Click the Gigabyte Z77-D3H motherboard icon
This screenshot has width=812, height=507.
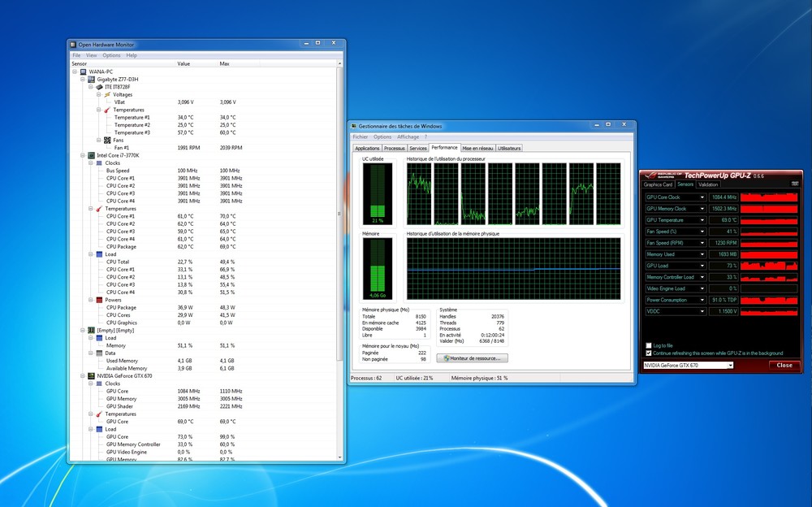tap(93, 79)
